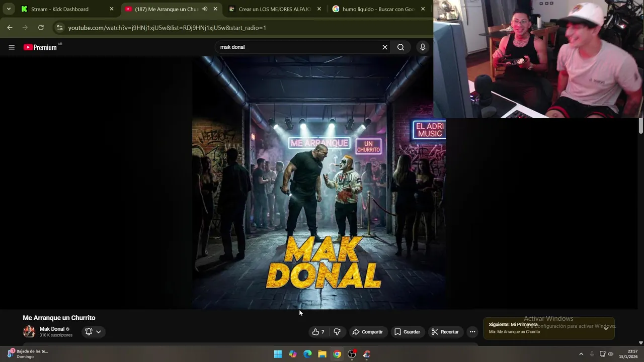Open the clock showing 23:57

(x=628, y=354)
